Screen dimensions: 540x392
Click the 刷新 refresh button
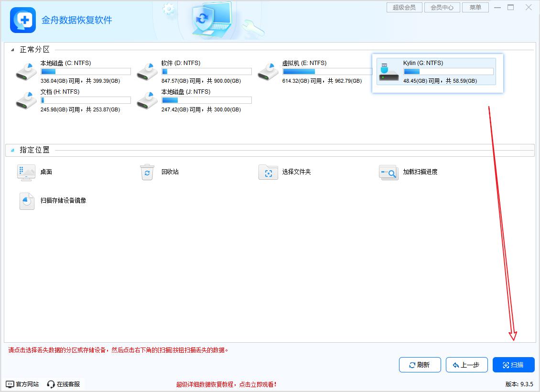[x=420, y=365]
